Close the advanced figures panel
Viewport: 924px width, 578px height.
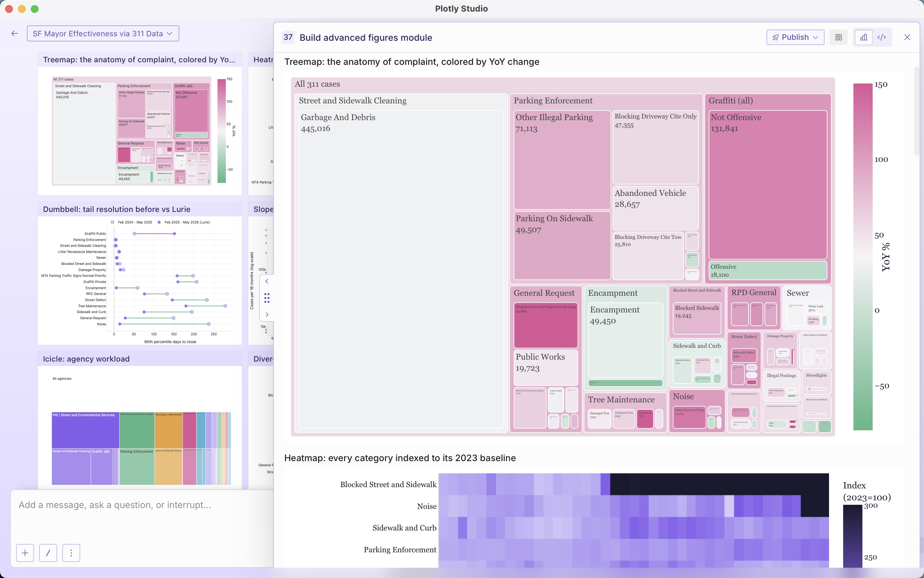pyautogui.click(x=907, y=37)
